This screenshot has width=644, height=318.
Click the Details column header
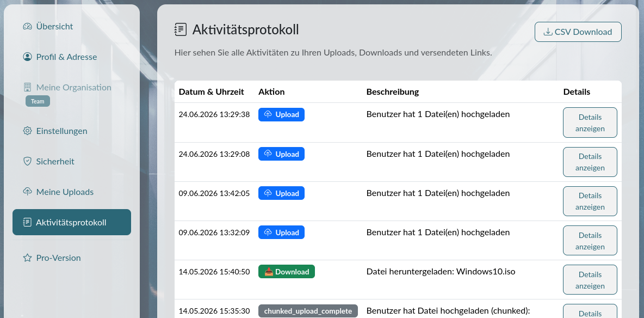click(x=577, y=91)
